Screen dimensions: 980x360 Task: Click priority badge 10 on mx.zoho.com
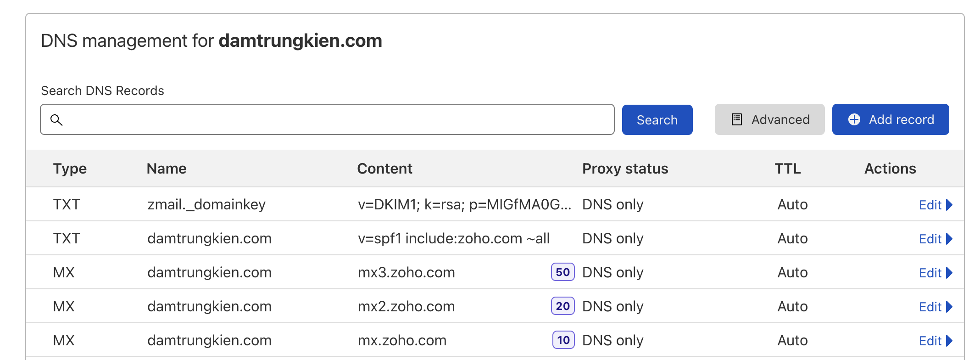[x=563, y=340]
